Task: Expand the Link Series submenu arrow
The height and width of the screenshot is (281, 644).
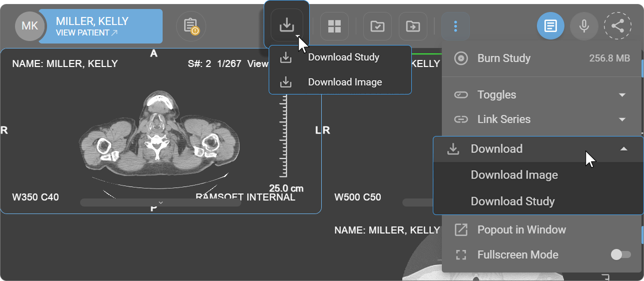Action: (622, 119)
